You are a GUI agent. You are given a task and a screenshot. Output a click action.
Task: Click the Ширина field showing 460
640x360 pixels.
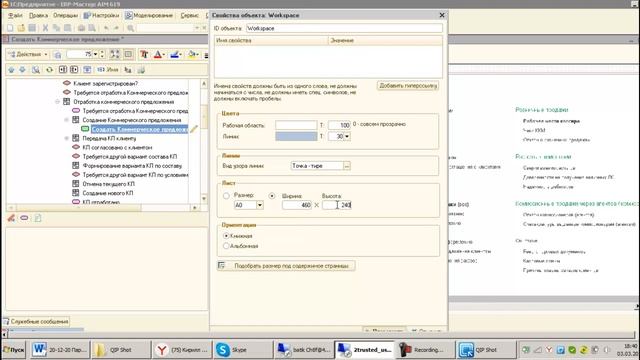click(297, 205)
